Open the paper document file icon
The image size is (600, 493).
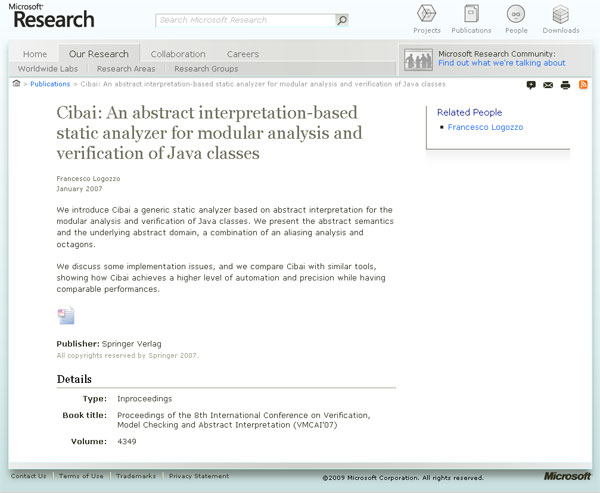(x=66, y=315)
